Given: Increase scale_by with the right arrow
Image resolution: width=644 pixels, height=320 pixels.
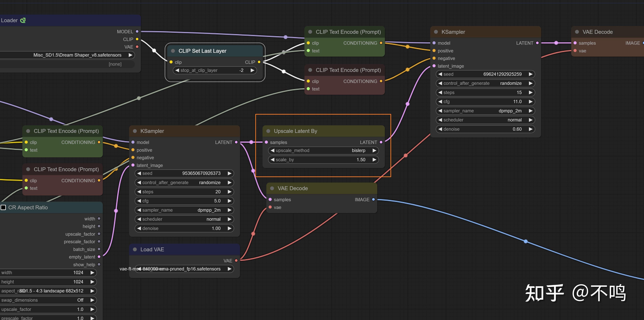Looking at the screenshot, I should click(x=374, y=160).
